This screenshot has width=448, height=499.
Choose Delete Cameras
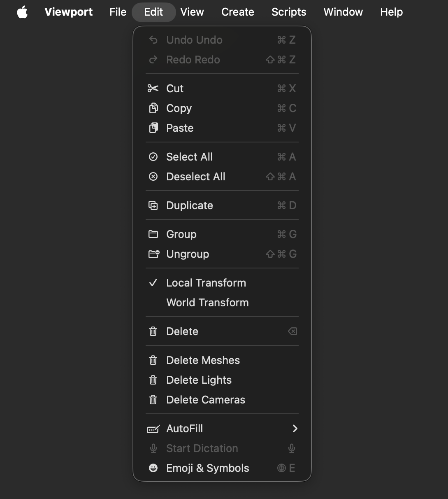pyautogui.click(x=222, y=400)
